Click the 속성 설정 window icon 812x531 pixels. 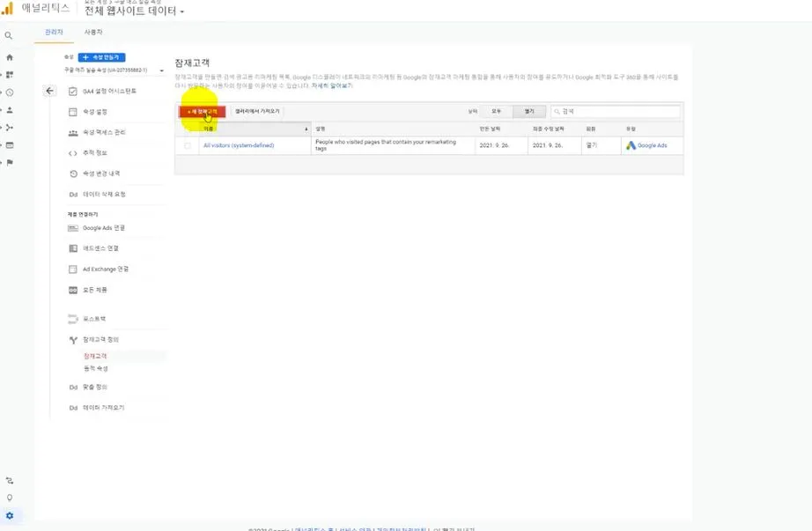point(73,112)
